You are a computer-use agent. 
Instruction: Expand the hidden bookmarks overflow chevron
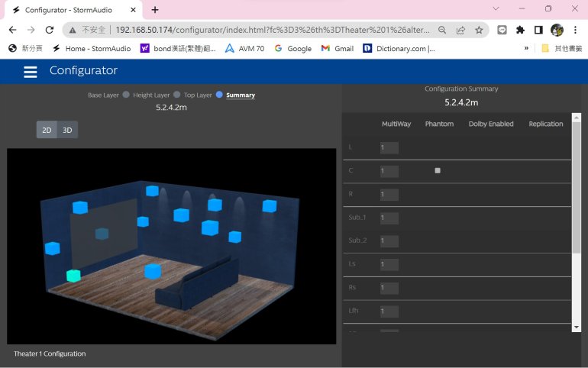(x=526, y=48)
